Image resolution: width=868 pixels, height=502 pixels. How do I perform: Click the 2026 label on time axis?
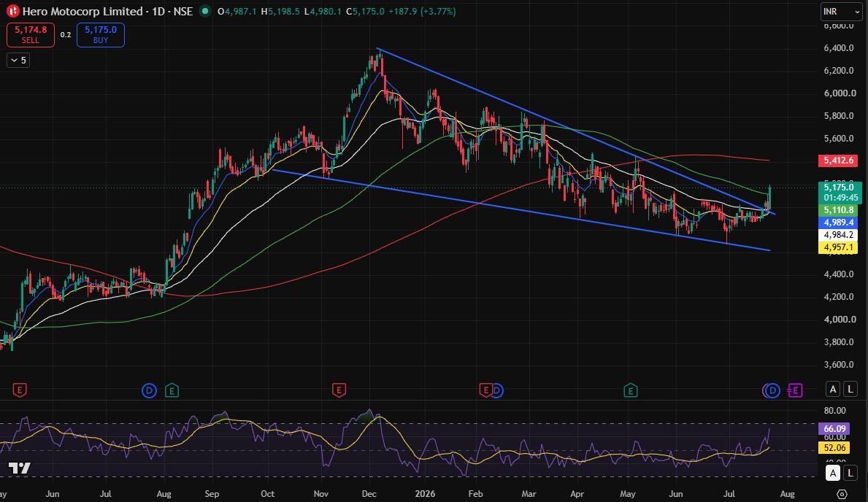click(x=425, y=494)
